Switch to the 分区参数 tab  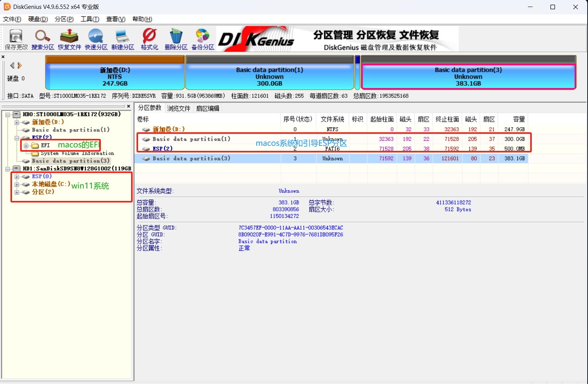pos(150,108)
